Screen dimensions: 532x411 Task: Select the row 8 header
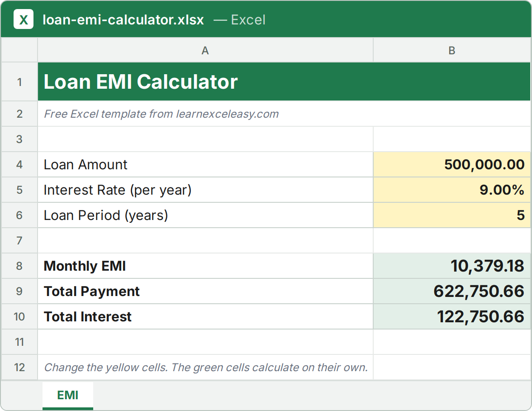pyautogui.click(x=19, y=266)
